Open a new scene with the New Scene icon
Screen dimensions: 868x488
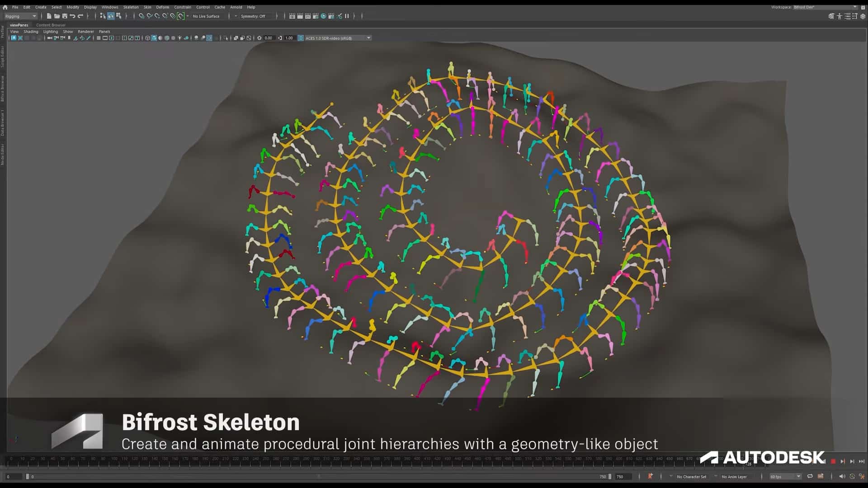click(x=49, y=16)
